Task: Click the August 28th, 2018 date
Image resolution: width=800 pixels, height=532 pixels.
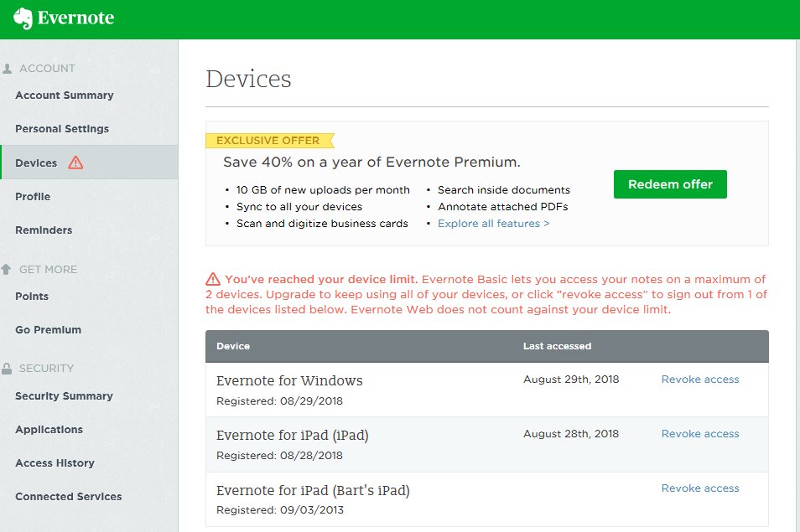Action: pyautogui.click(x=571, y=434)
